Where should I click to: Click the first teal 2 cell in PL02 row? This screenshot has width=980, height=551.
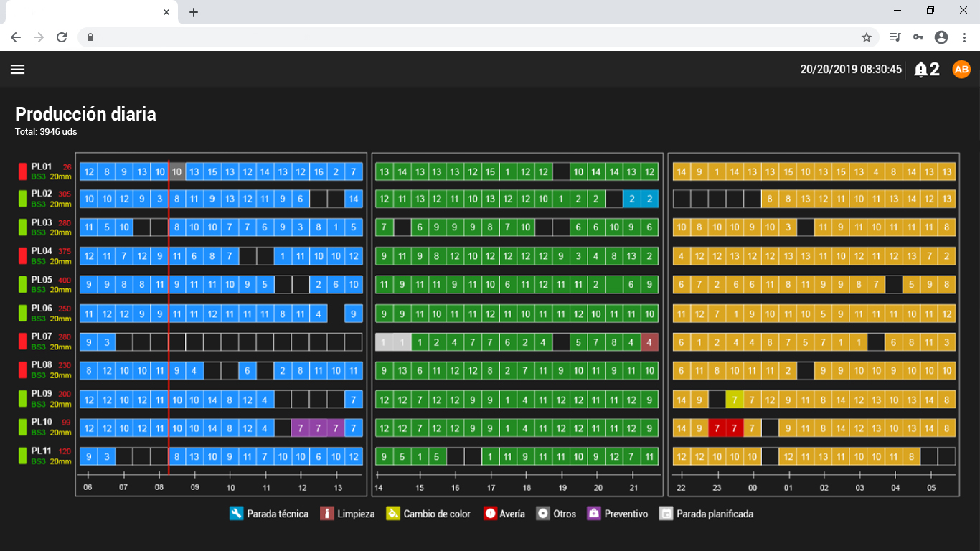coord(632,199)
